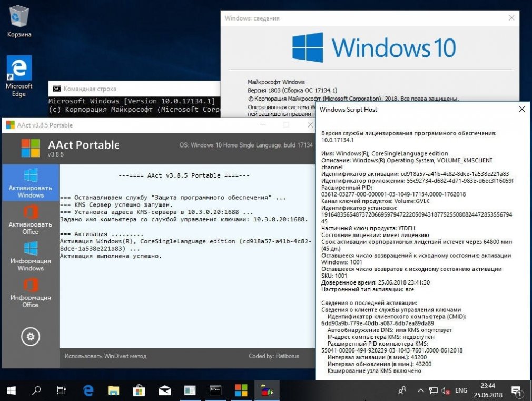The width and height of the screenshot is (532, 401).
Task: Open the Action Center notifications icon
Action: click(516, 391)
